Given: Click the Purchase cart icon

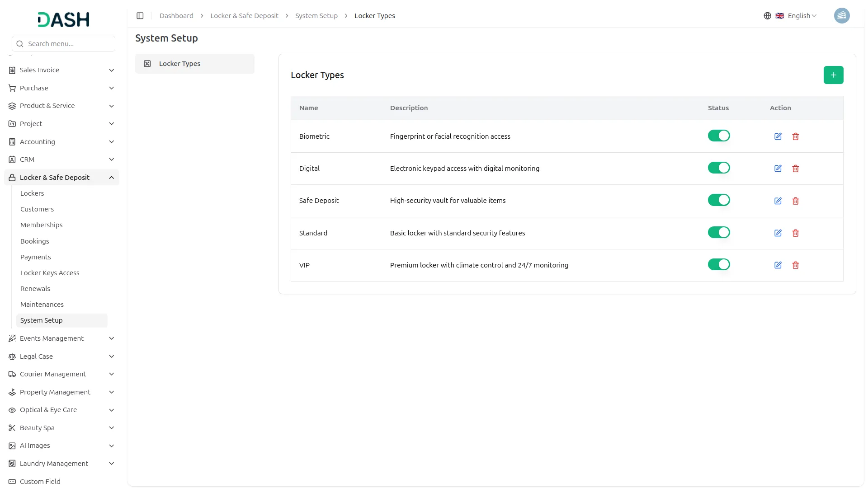Looking at the screenshot, I should pos(12,88).
